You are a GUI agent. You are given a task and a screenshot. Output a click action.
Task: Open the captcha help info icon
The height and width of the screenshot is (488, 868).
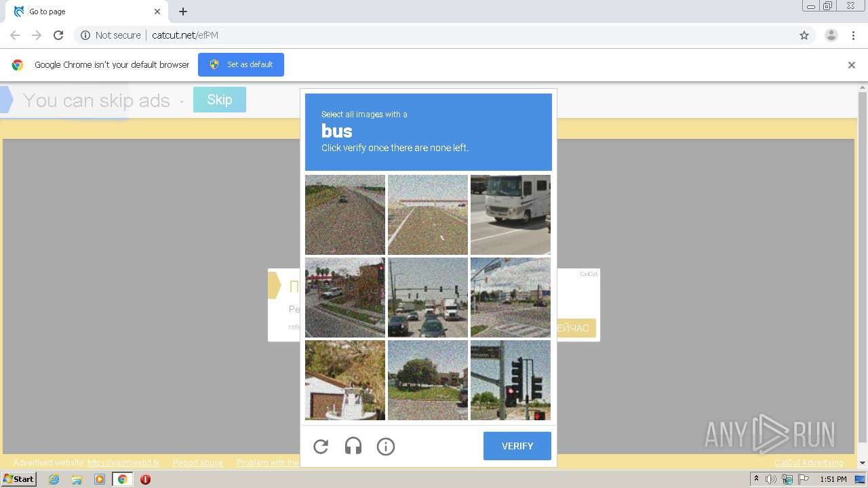click(386, 446)
